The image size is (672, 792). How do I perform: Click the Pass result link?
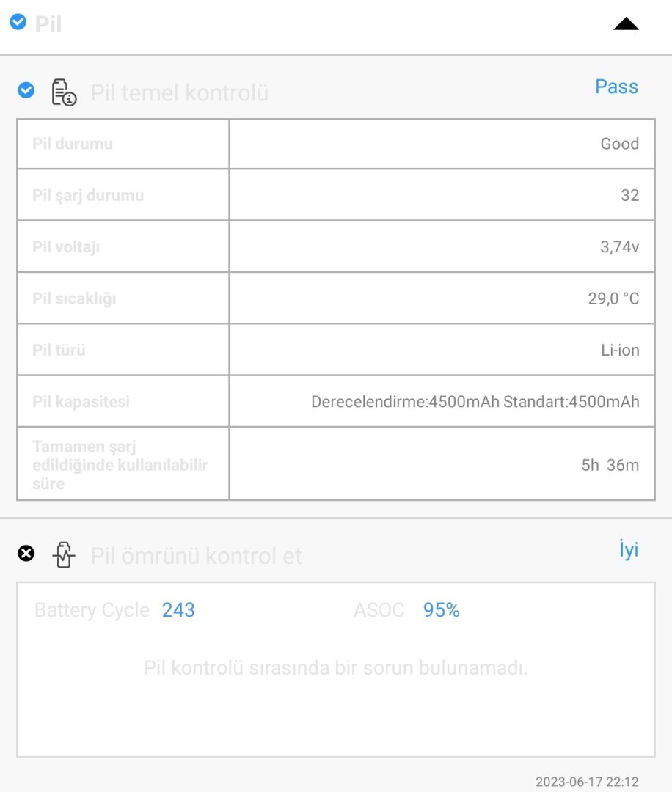pyautogui.click(x=616, y=87)
